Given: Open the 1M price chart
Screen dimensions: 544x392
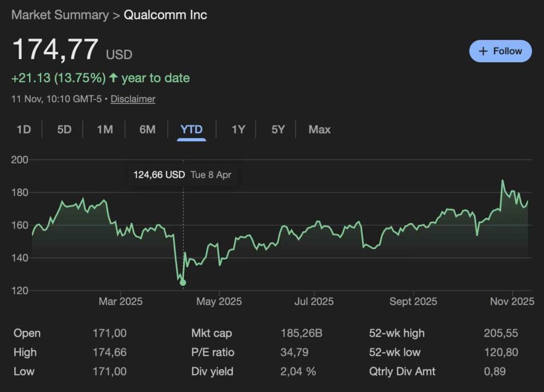Looking at the screenshot, I should 104,129.
